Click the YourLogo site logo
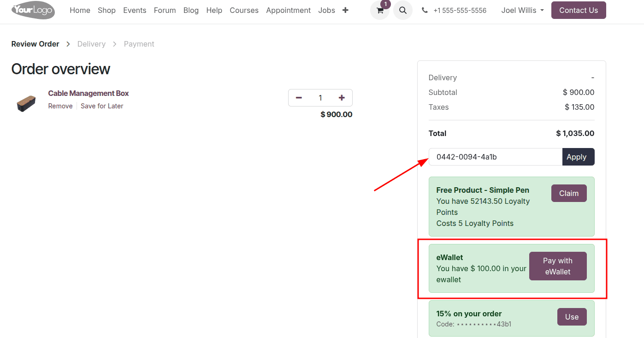644x338 pixels. tap(33, 10)
